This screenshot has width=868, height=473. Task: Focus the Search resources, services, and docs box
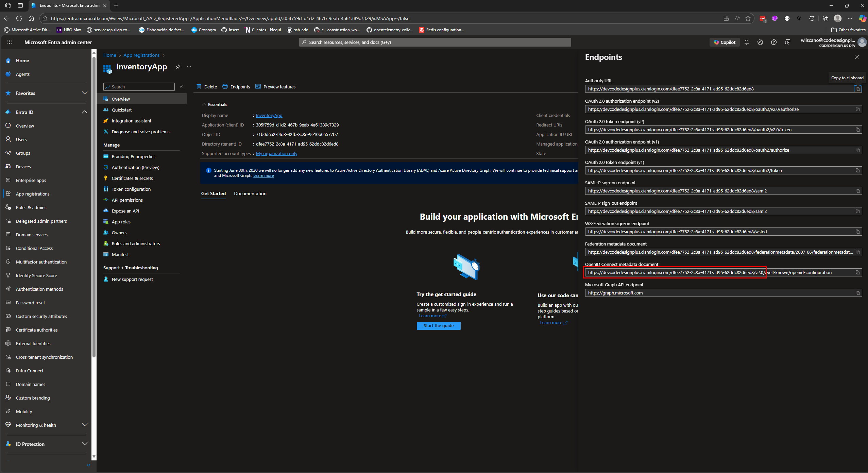point(435,42)
